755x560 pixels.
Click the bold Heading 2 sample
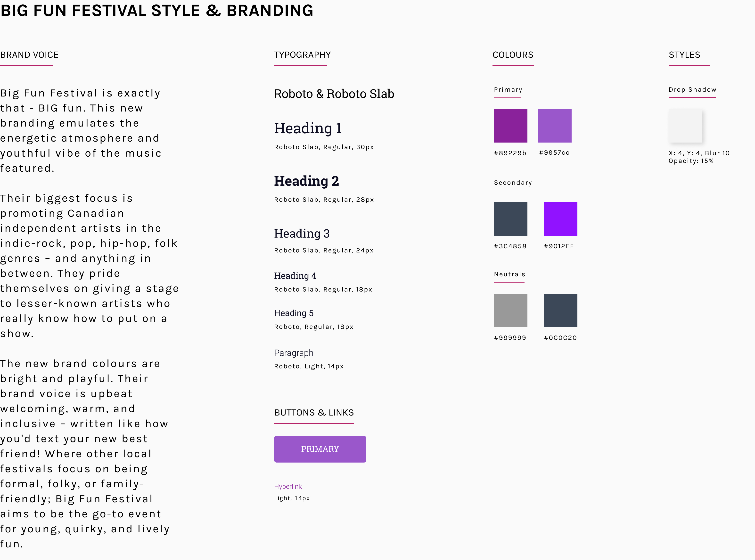tap(306, 181)
